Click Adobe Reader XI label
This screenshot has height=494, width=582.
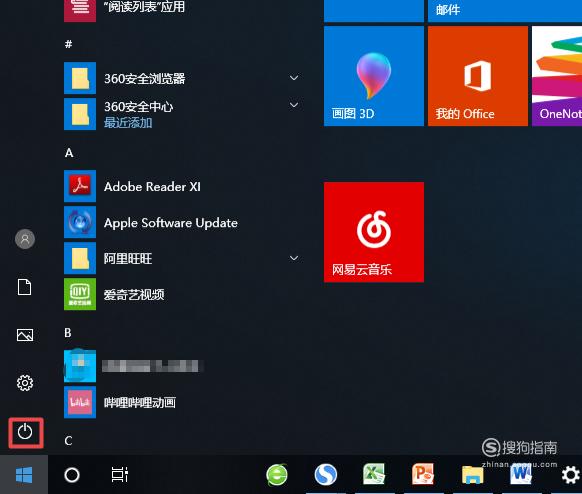pos(152,186)
